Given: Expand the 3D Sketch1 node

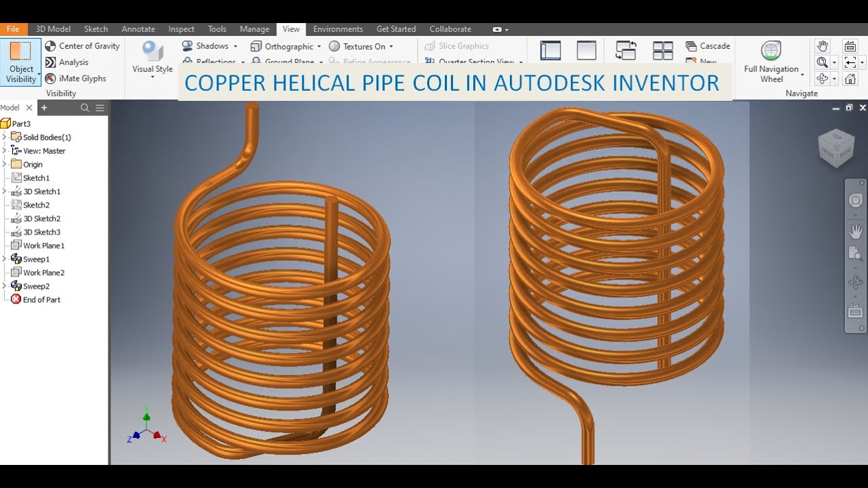Looking at the screenshot, I should click(4, 191).
